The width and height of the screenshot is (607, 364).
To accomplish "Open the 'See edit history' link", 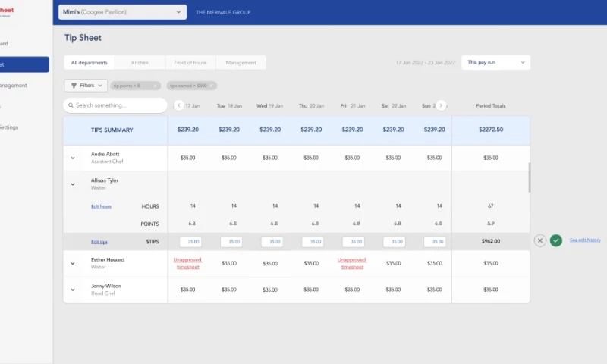I will coord(585,240).
